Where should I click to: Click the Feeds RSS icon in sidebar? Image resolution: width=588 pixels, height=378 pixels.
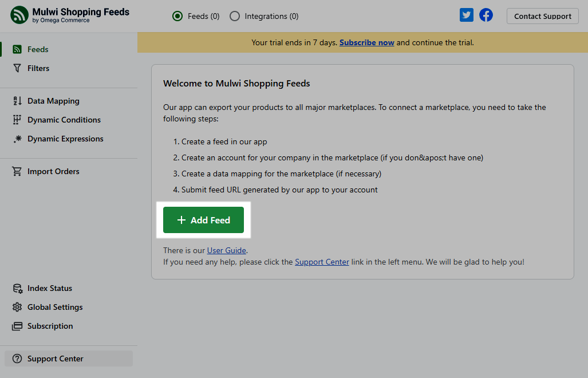pyautogui.click(x=17, y=49)
